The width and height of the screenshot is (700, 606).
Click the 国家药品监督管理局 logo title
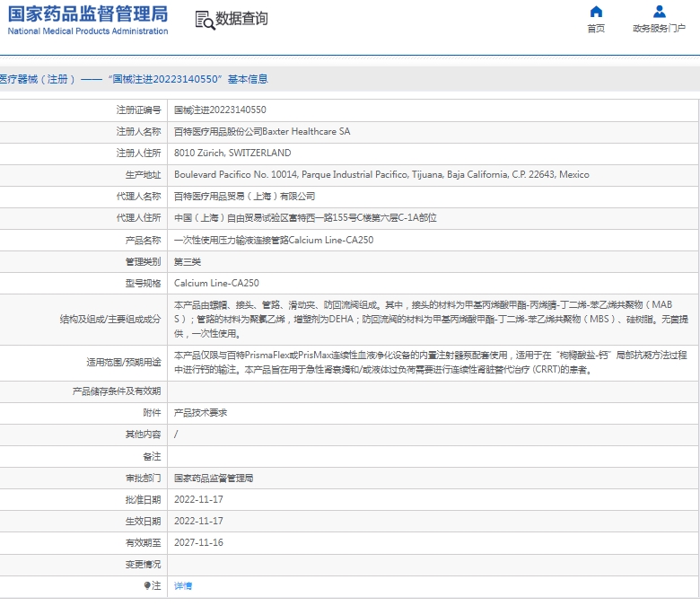click(88, 14)
